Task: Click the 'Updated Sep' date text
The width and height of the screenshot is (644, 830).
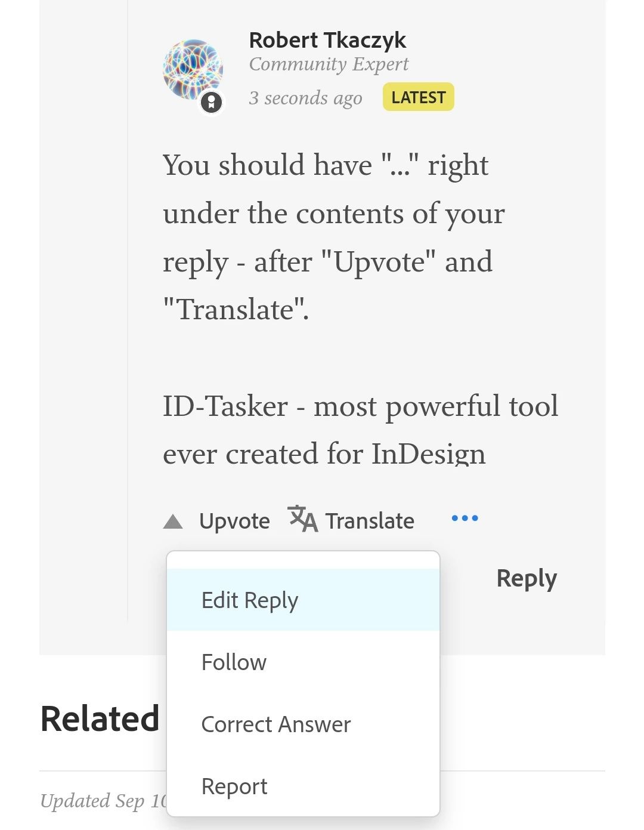Action: coord(104,801)
